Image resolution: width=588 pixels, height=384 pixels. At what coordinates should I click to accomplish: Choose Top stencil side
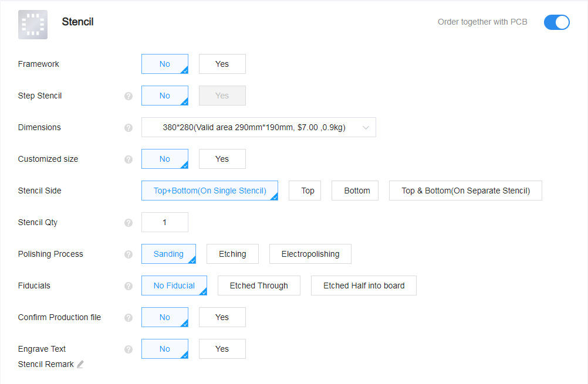[x=305, y=191]
